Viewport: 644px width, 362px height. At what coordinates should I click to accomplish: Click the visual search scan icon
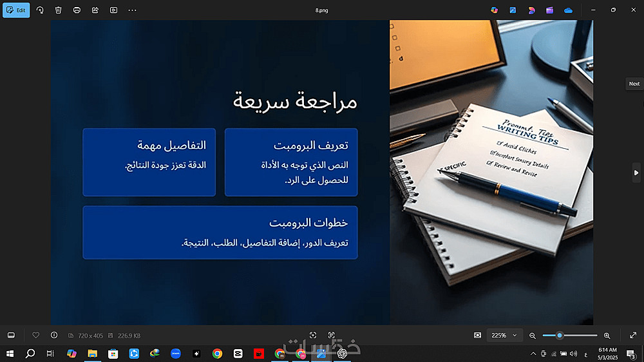tap(313, 336)
